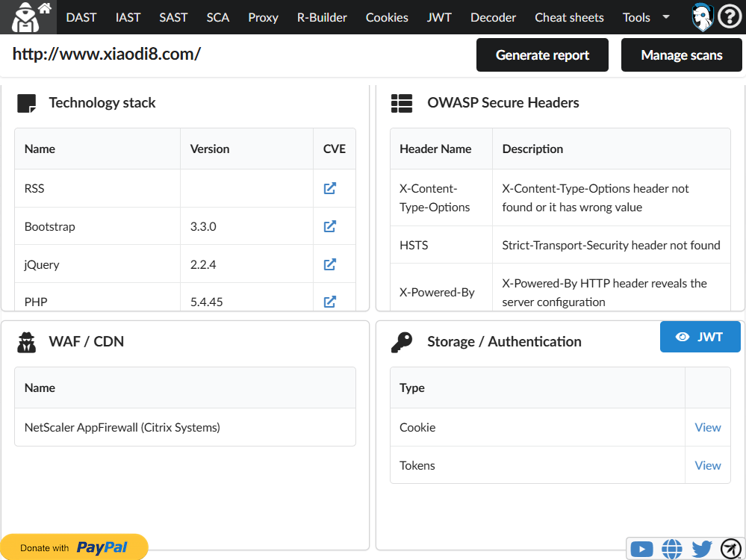Click the Description column header
This screenshot has width=746, height=560.
tap(612, 149)
